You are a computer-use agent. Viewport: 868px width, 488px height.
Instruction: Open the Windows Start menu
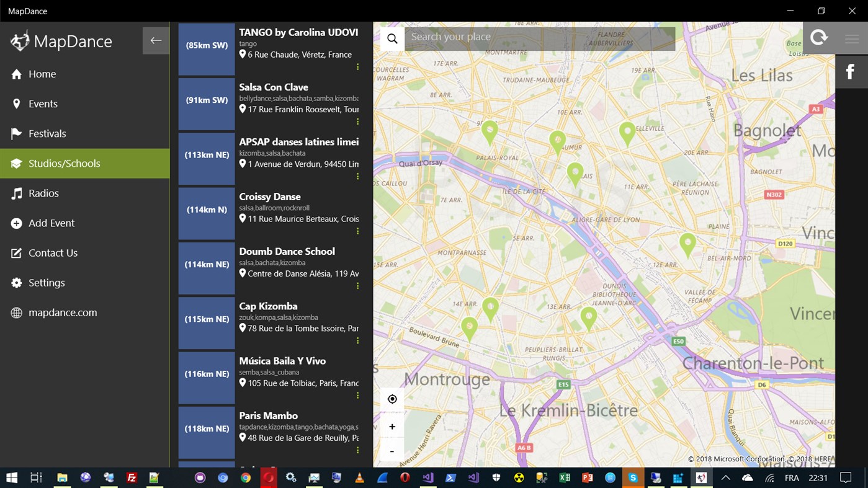pyautogui.click(x=11, y=477)
